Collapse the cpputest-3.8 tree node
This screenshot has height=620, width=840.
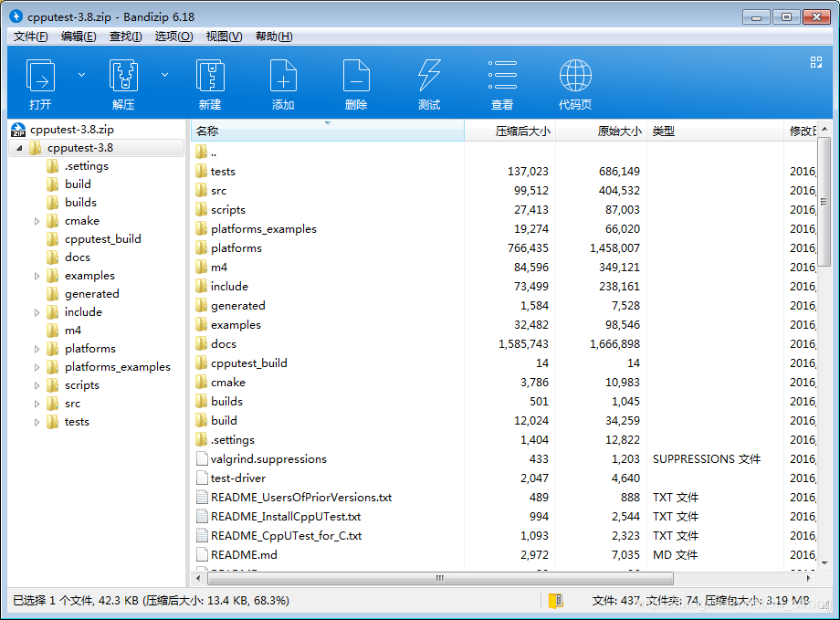pos(19,148)
